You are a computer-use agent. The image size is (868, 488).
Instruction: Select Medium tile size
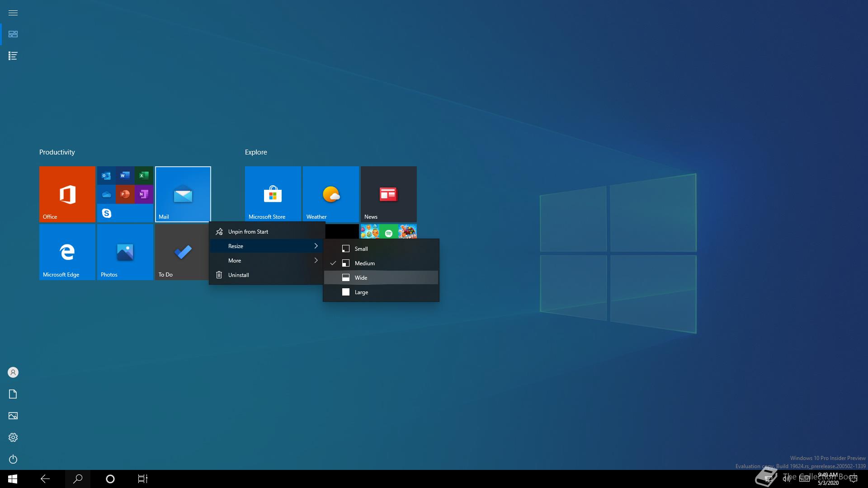tap(381, 263)
